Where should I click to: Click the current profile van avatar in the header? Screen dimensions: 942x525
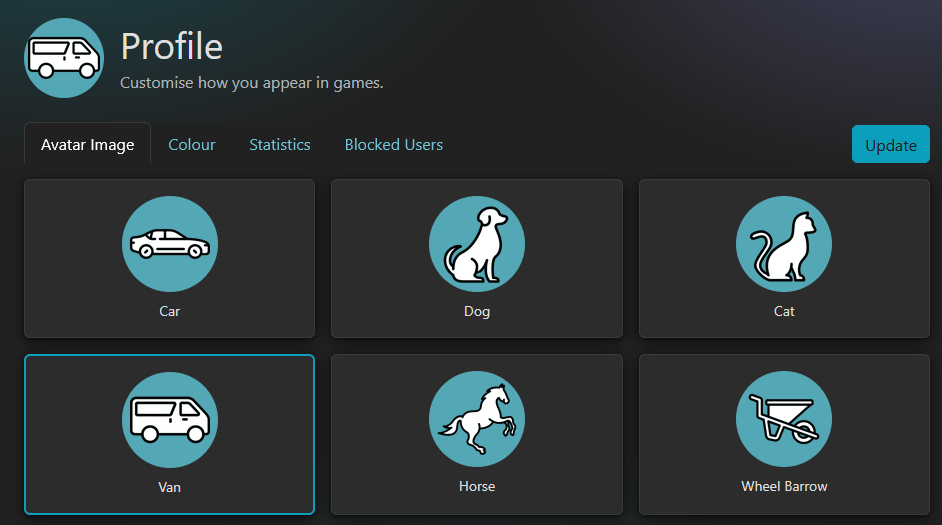point(64,58)
